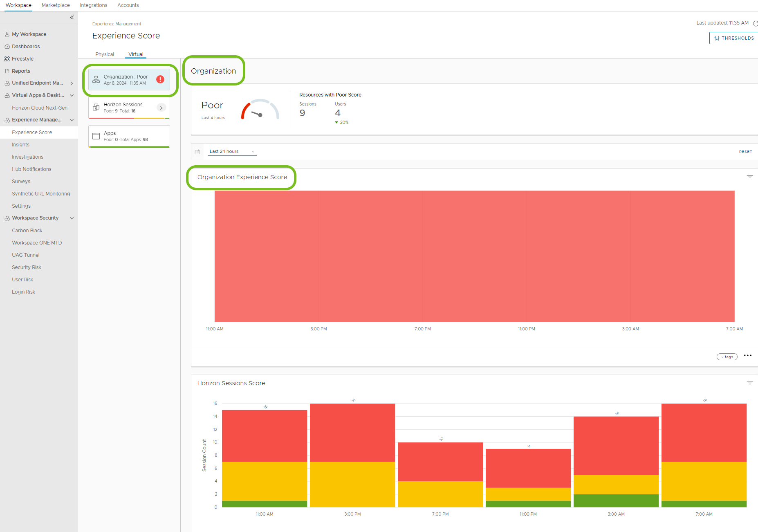Click the THRESHOLDS button
This screenshot has height=532, width=758.
[x=734, y=38]
